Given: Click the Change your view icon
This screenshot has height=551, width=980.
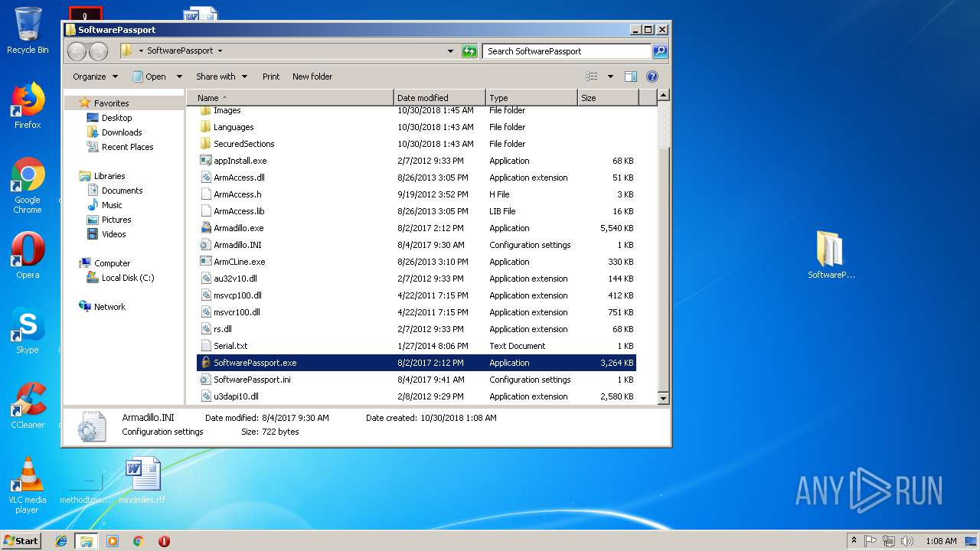Looking at the screenshot, I should [591, 77].
